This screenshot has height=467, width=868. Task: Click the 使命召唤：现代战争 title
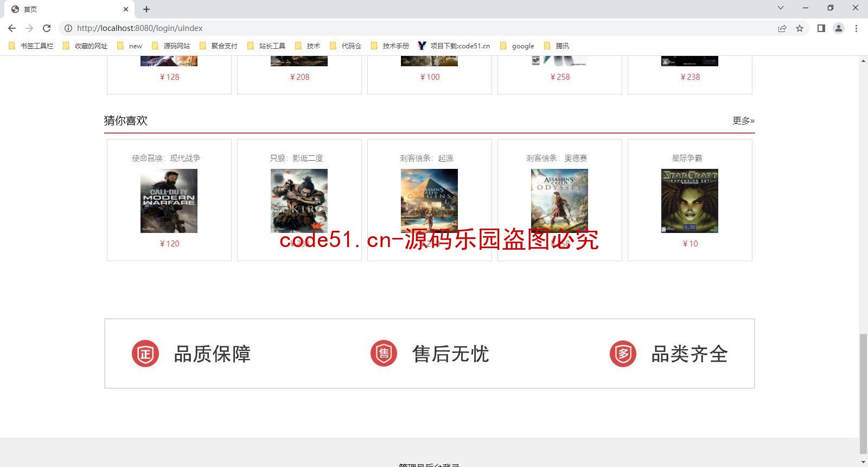coord(166,158)
